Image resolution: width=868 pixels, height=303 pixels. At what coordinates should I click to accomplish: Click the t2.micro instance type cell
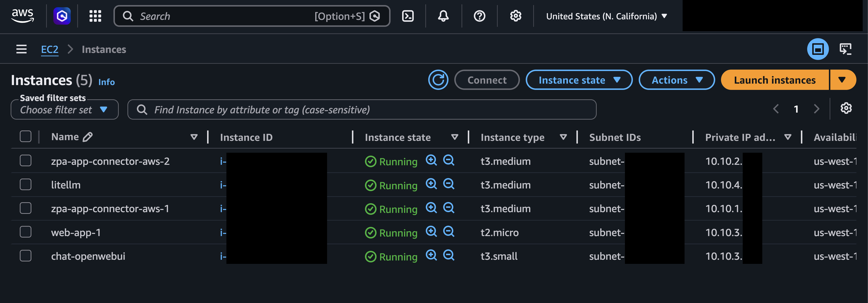pos(499,232)
